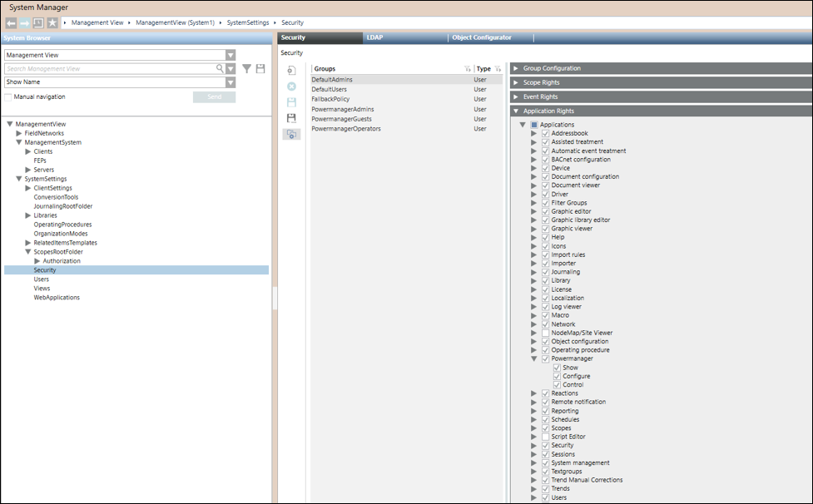
Task: Click the filter funnel icon in System Browser
Action: [246, 69]
